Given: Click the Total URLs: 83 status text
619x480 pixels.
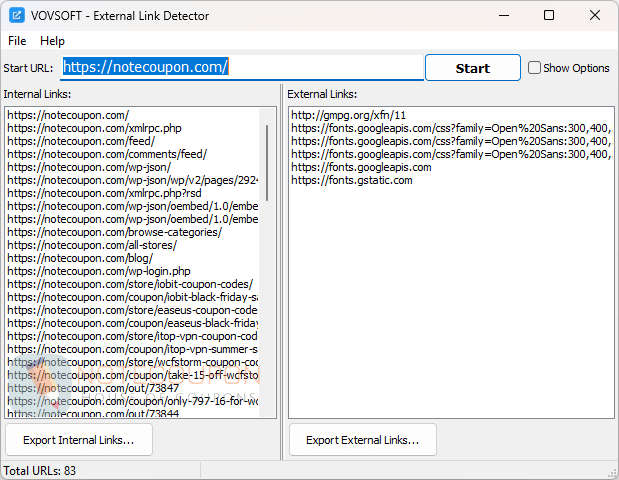Looking at the screenshot, I should coord(39,471).
